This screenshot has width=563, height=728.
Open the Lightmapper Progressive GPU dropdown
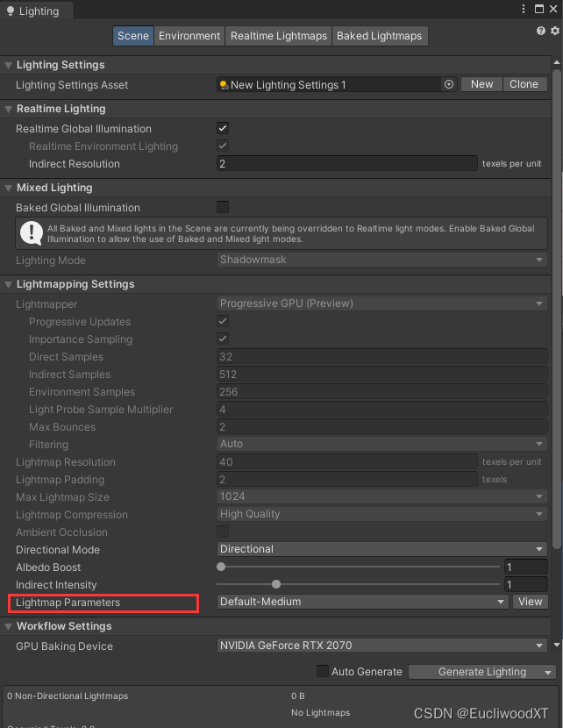point(382,303)
